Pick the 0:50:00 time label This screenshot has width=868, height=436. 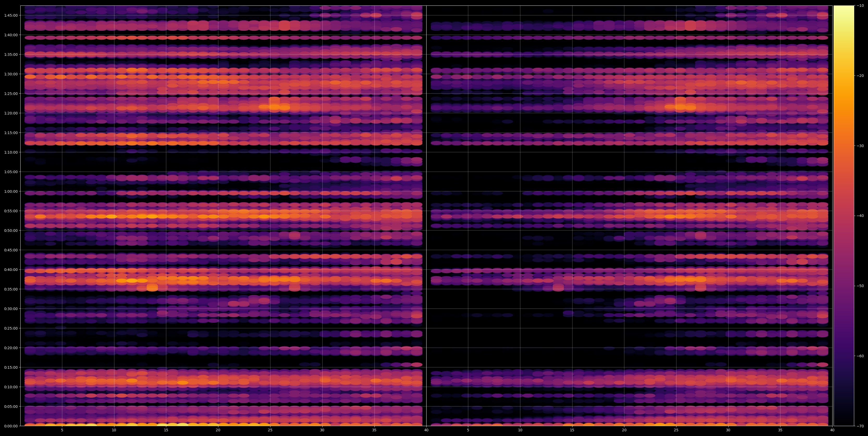tap(11, 230)
